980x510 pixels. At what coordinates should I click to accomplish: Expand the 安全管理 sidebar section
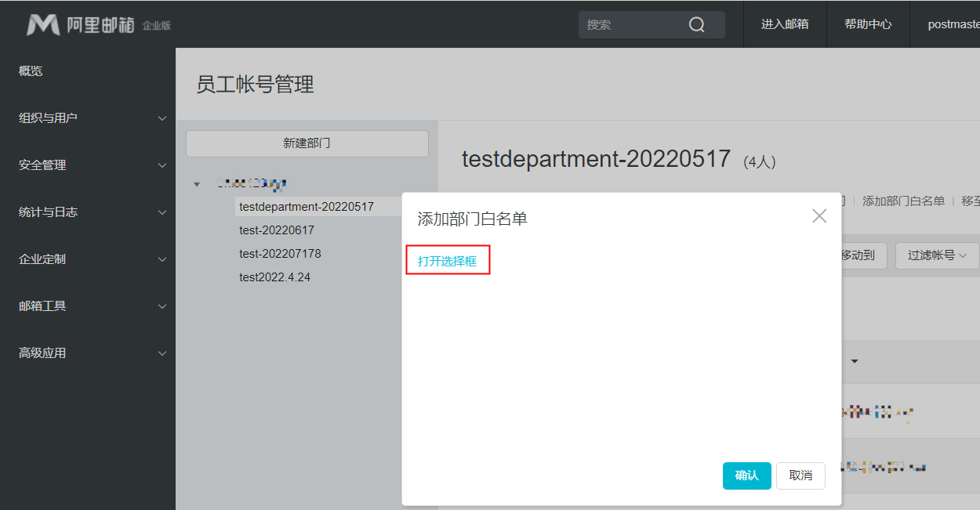click(x=93, y=165)
